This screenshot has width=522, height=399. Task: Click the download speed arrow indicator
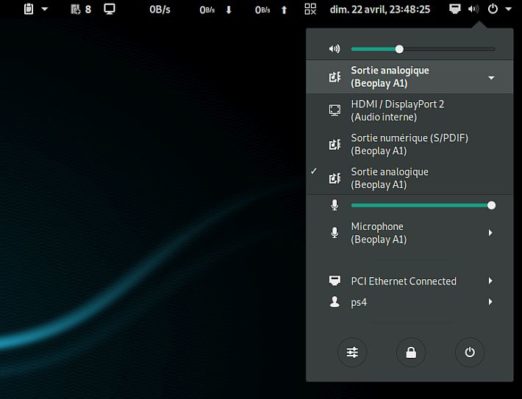[229, 10]
